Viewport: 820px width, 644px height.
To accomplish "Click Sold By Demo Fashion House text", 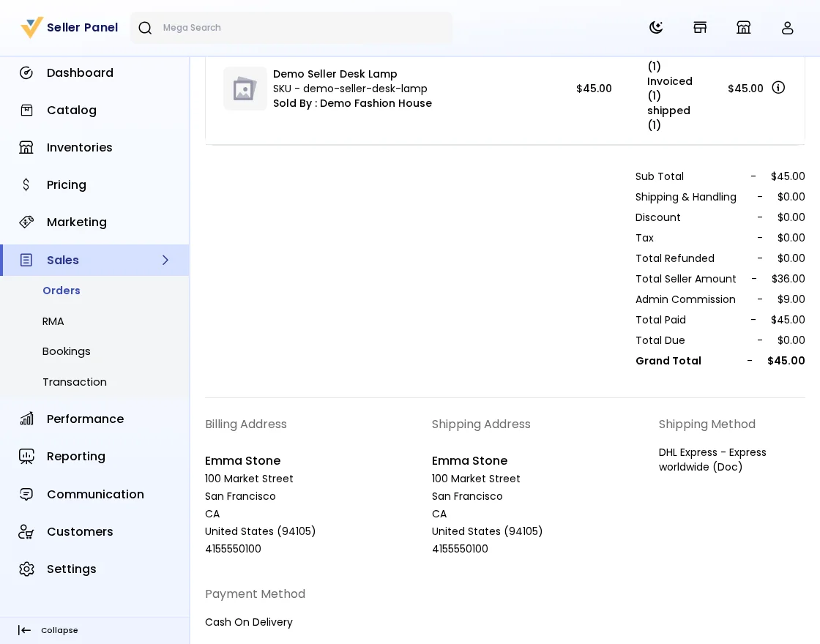I will pyautogui.click(x=352, y=103).
